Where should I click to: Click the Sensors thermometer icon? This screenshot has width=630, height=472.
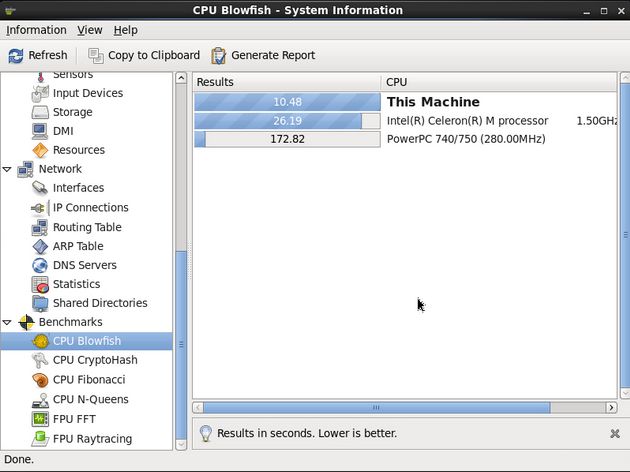pyautogui.click(x=41, y=77)
